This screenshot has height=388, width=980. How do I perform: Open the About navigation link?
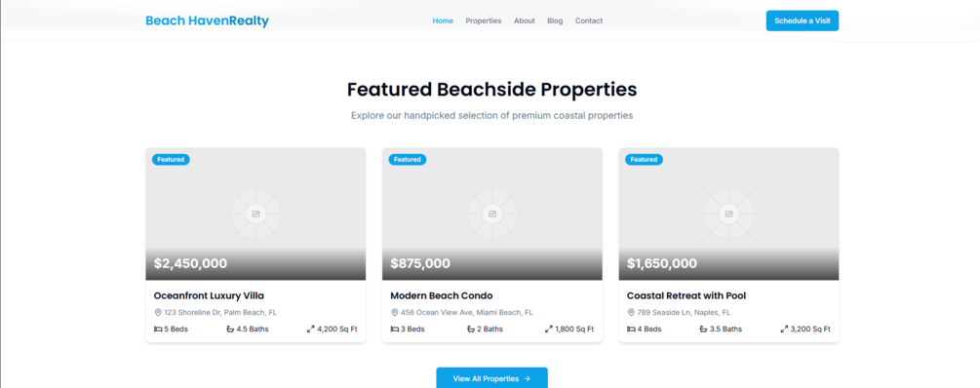click(x=525, y=20)
